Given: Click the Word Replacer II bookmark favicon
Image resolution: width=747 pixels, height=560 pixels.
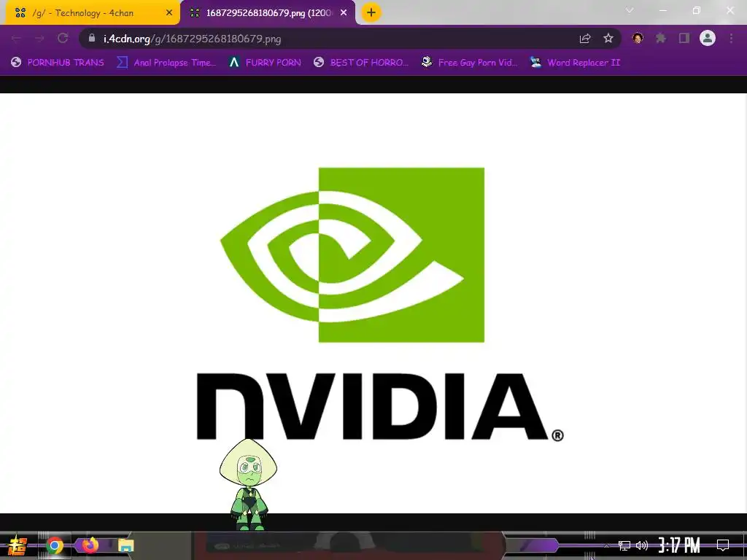Looking at the screenshot, I should tap(535, 62).
